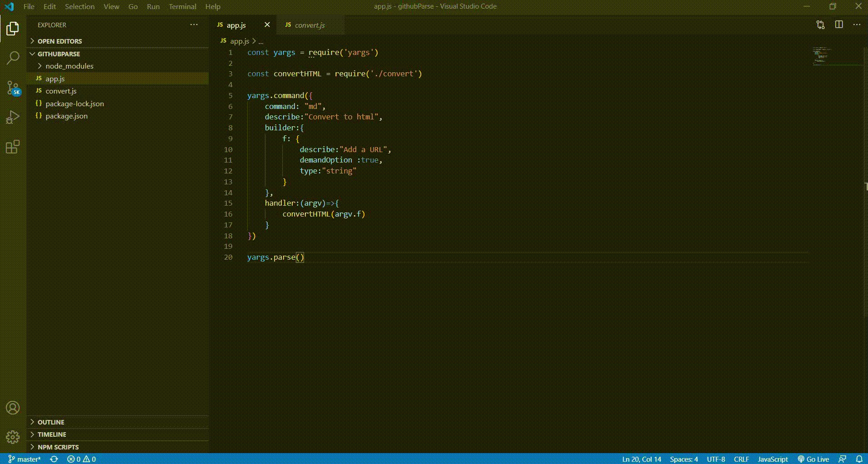Open the File menu
The height and width of the screenshot is (464, 868).
click(x=29, y=6)
